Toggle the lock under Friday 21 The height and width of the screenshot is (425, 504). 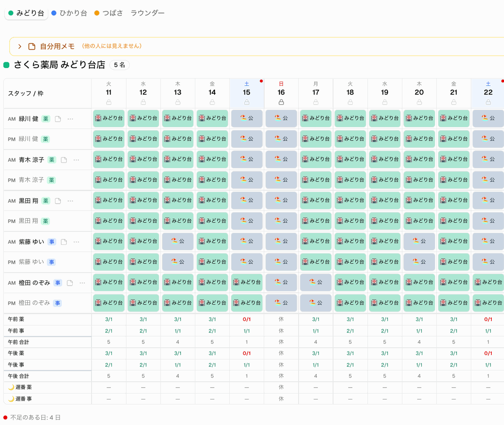tap(454, 102)
